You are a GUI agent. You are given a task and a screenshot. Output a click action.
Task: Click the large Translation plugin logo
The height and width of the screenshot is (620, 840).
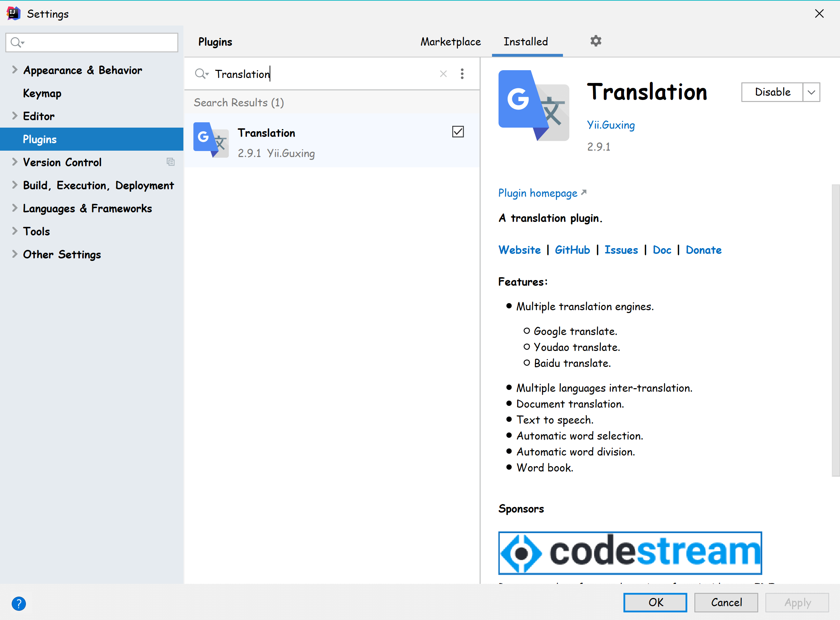click(533, 105)
